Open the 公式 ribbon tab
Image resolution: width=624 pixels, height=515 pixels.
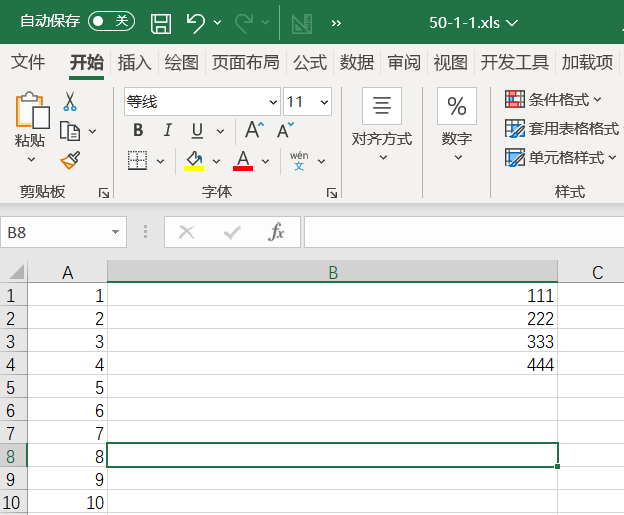tap(309, 63)
